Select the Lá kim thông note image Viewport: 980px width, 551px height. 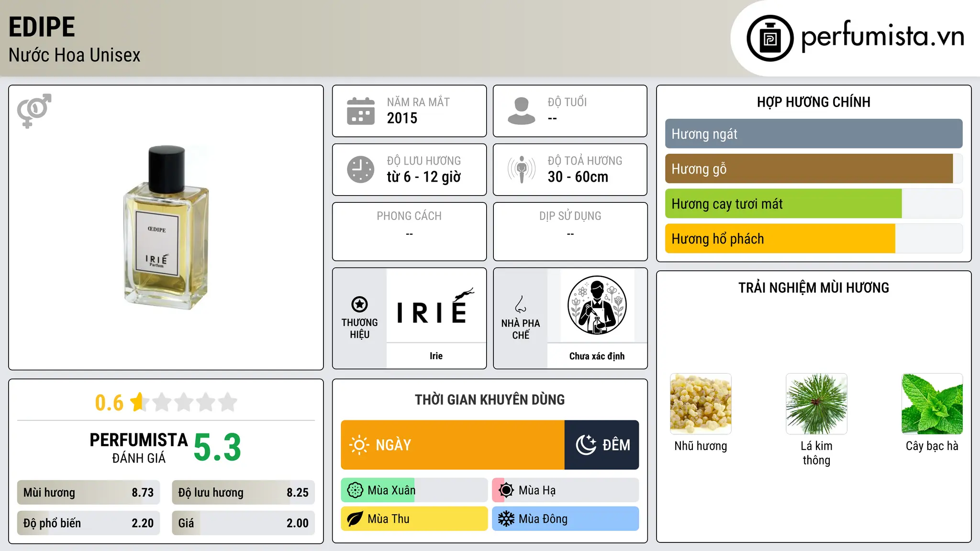click(816, 404)
